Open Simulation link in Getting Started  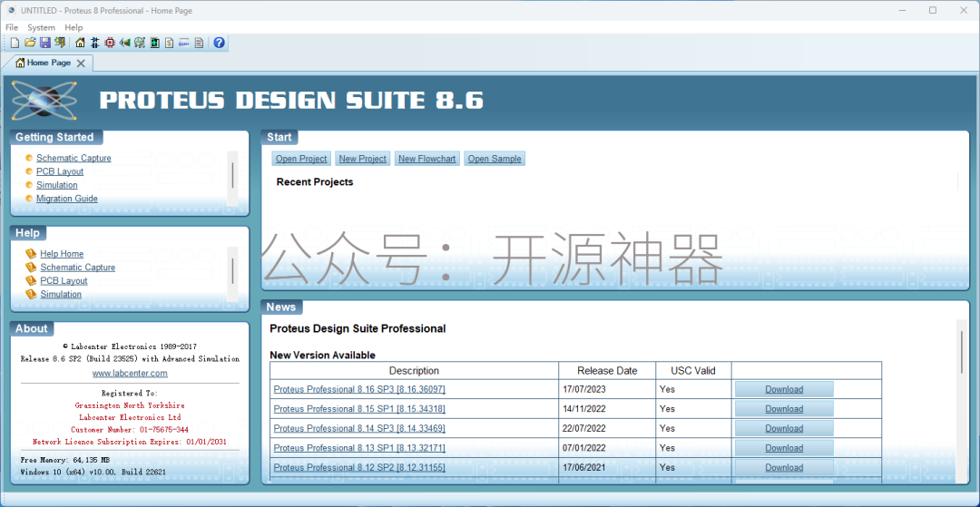[57, 185]
